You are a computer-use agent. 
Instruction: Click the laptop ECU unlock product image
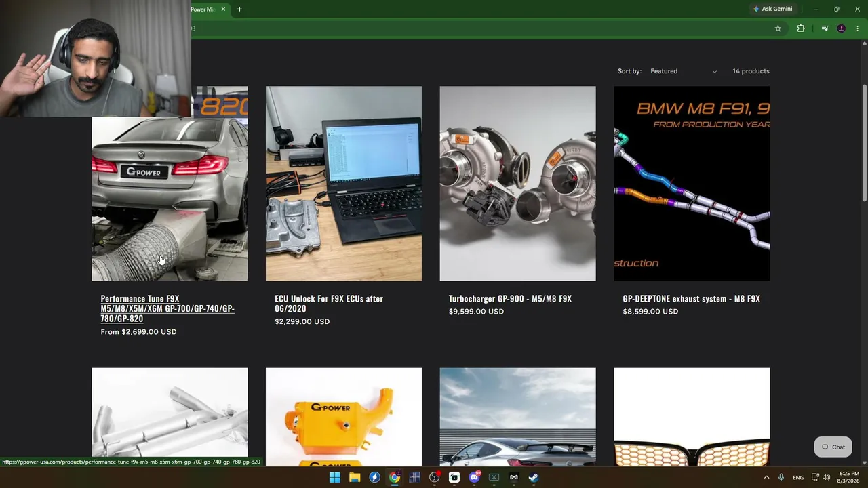(x=344, y=184)
